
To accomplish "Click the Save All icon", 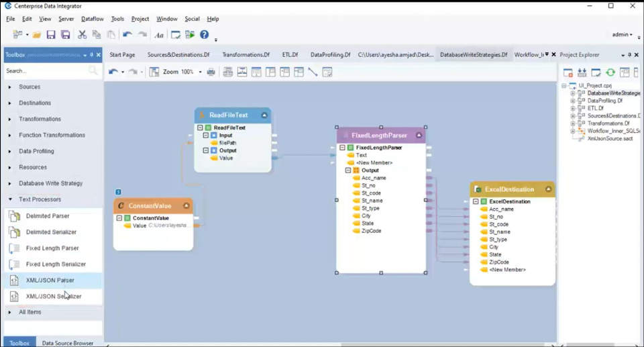I will (65, 35).
